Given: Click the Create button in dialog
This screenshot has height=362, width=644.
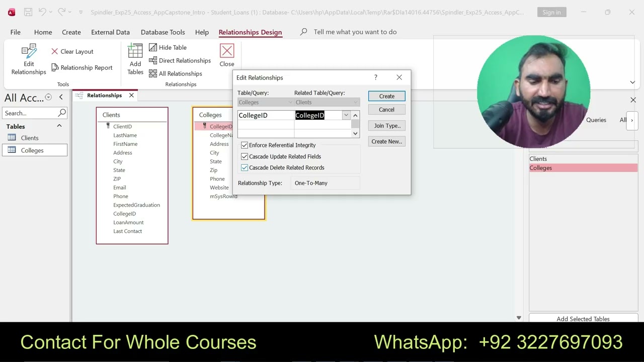Looking at the screenshot, I should pyautogui.click(x=386, y=96).
